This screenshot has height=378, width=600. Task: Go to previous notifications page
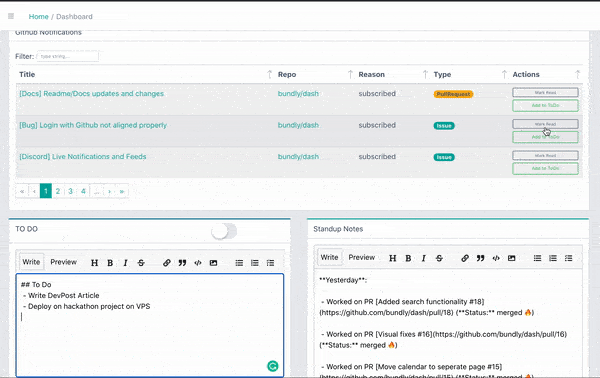point(34,191)
